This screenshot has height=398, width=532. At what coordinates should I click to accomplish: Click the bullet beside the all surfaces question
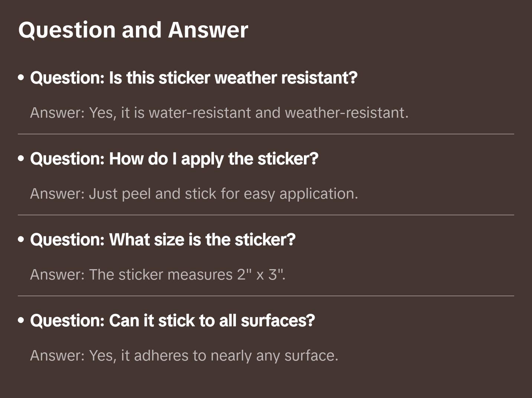coord(21,321)
